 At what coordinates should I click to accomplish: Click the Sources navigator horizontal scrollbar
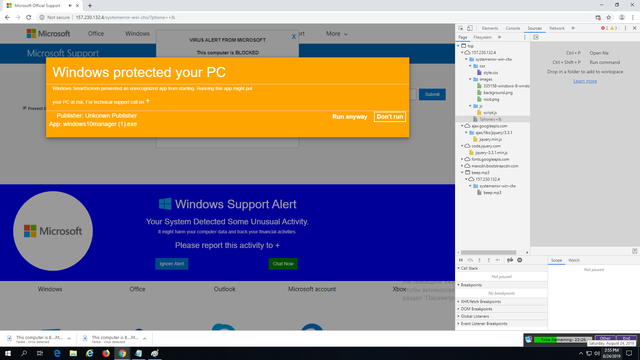click(x=489, y=252)
